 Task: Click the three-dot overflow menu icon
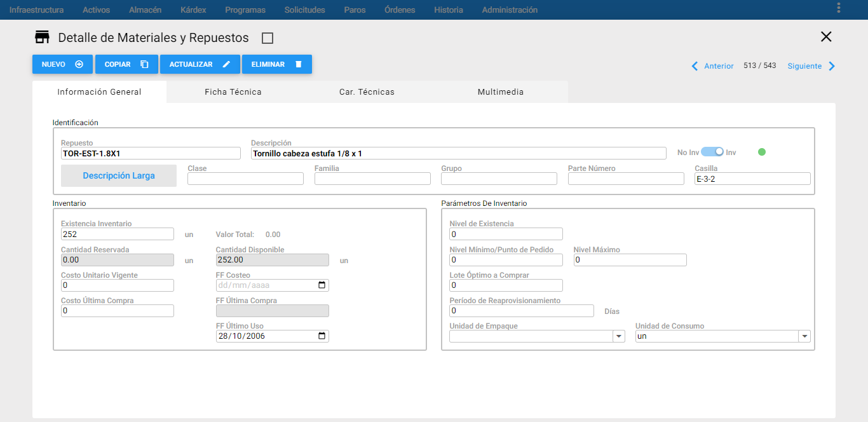click(839, 8)
